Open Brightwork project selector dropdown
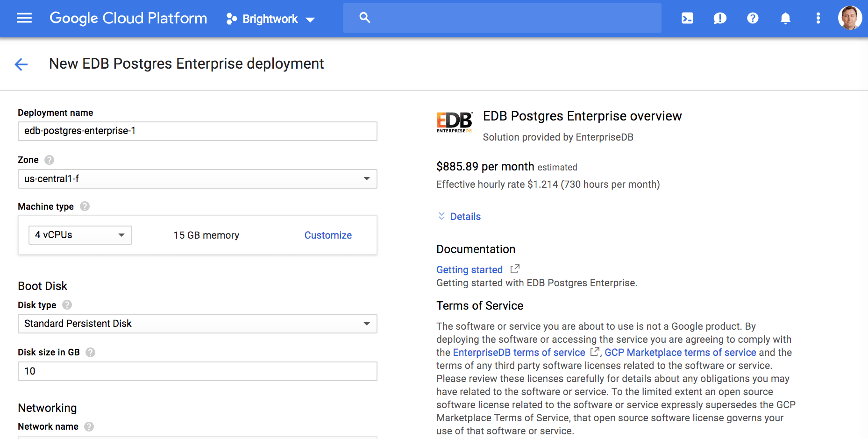Viewport: 868px width, 439px height. click(x=270, y=19)
